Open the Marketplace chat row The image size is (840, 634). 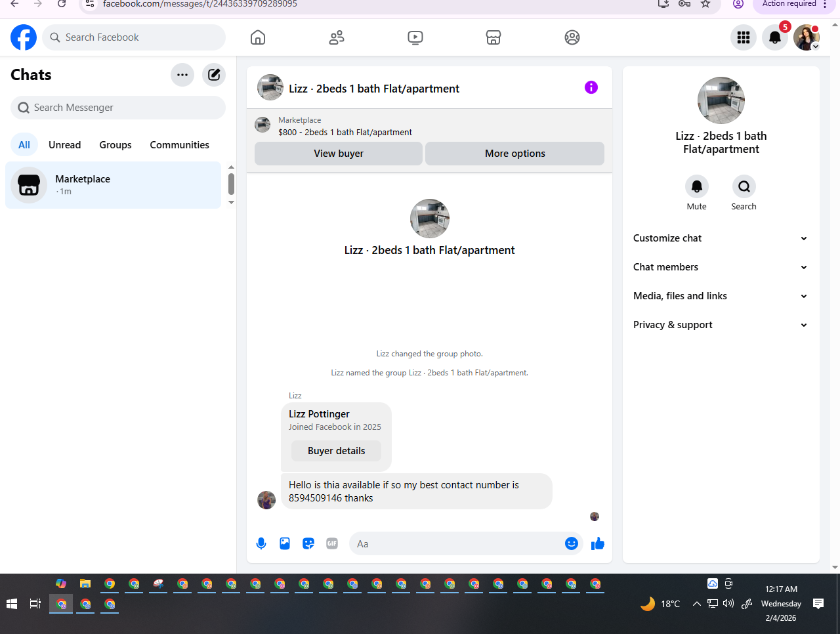(114, 185)
